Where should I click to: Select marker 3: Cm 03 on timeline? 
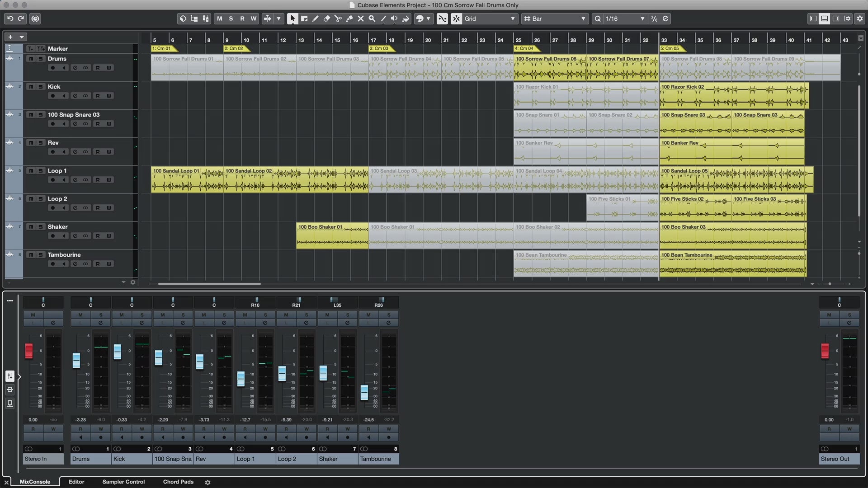point(382,48)
